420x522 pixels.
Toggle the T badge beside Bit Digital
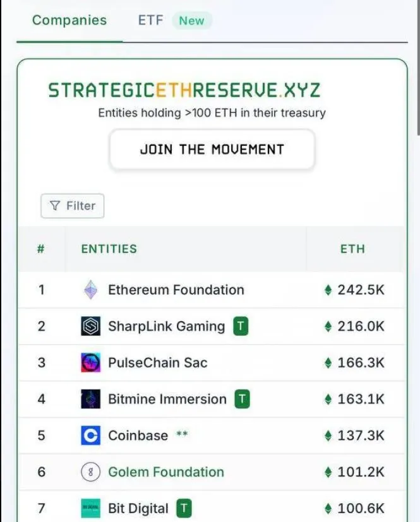click(x=183, y=508)
